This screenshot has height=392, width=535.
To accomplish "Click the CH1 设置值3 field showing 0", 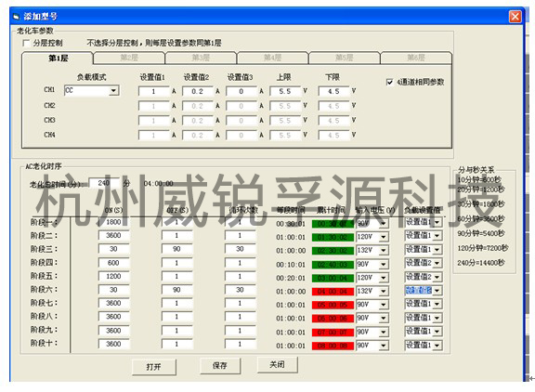I will (x=241, y=91).
